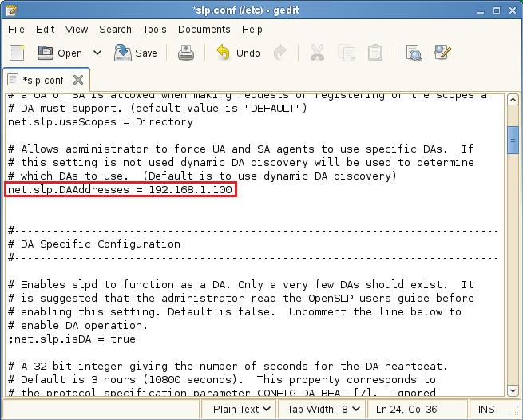Viewport: 523px width, 420px height.
Task: Click the Redo arrow icon
Action: (x=279, y=53)
